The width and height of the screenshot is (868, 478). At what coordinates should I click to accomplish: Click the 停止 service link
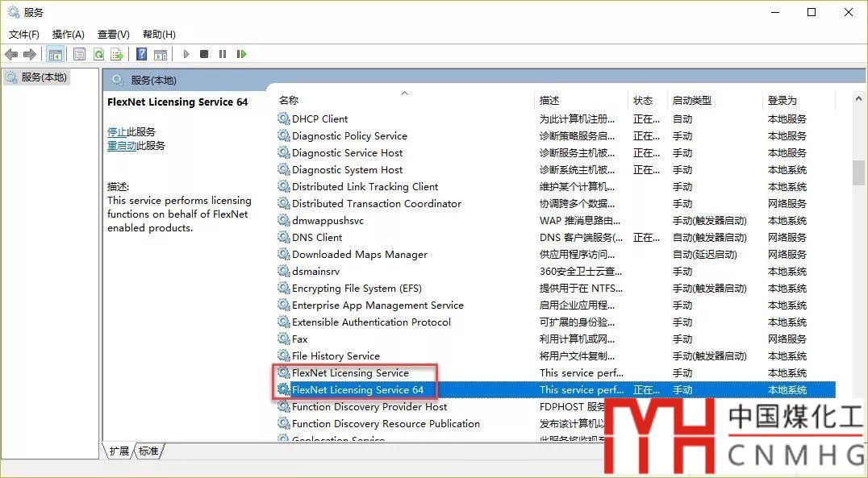117,131
